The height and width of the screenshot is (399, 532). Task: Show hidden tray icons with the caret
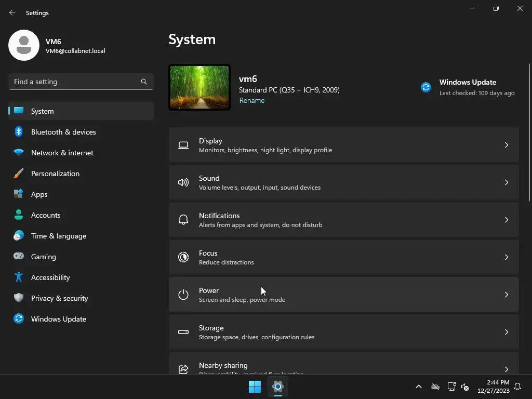pos(419,387)
